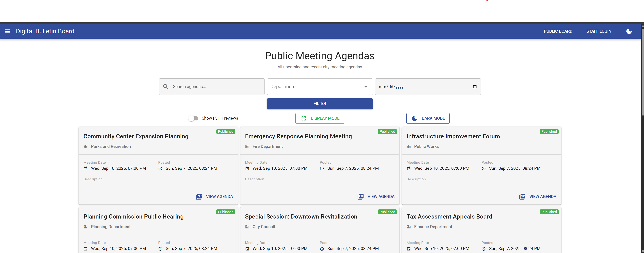Viewport: 644px width, 253px height.
Task: Click in the Search agendas field
Action: (x=215, y=86)
